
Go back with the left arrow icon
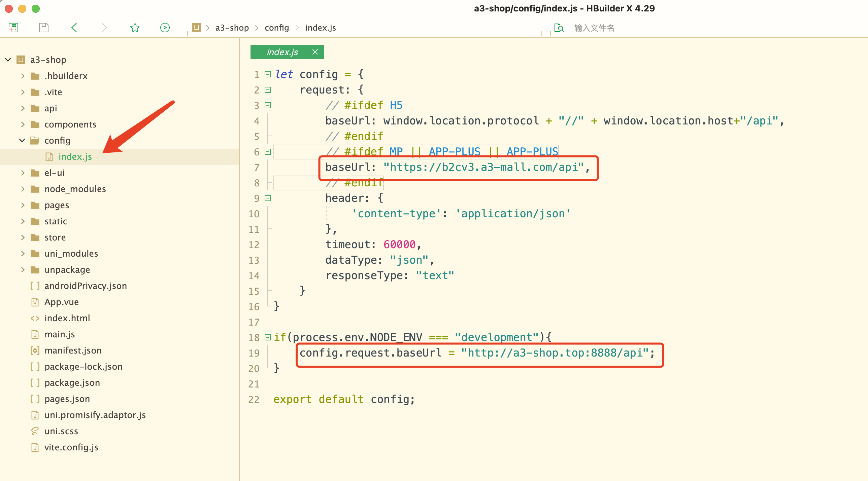(74, 28)
